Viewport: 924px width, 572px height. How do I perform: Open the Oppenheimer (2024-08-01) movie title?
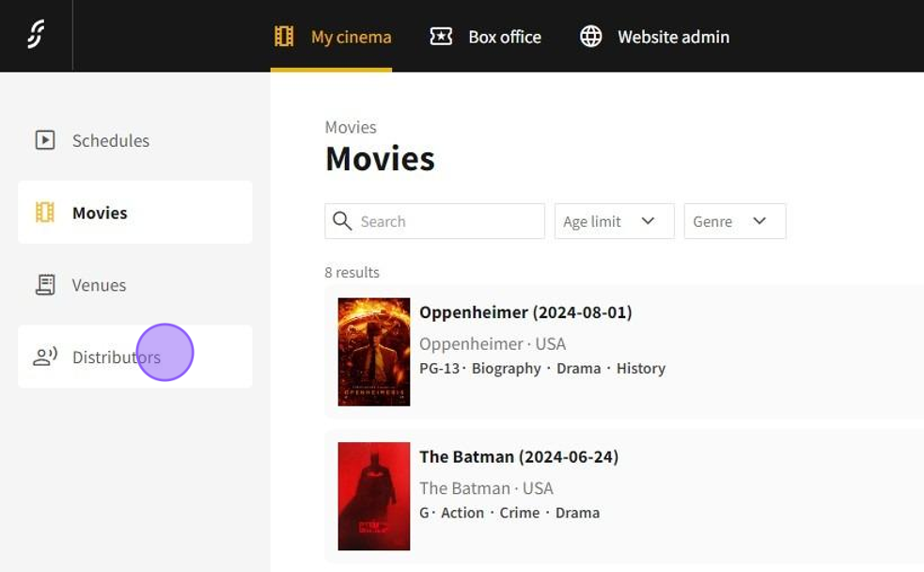(525, 312)
